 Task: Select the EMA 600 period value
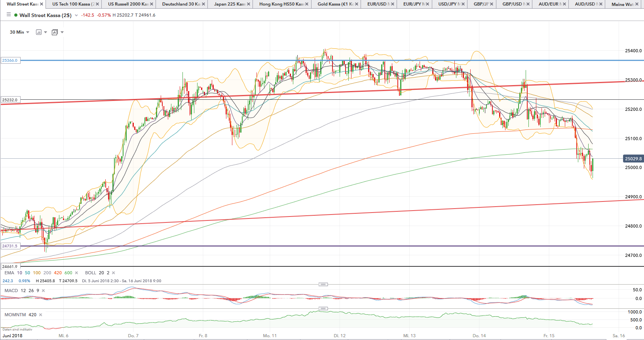pyautogui.click(x=68, y=273)
